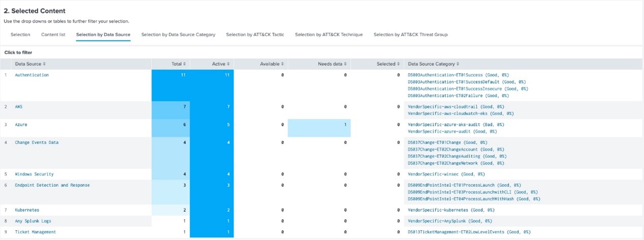Switch to Selection by ATT&CK Tactic tab
644x240 pixels.
(255, 35)
